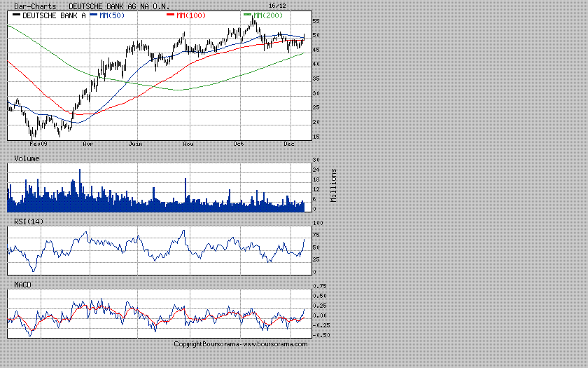Click the RSI axis value '75'
Image resolution: width=588 pixels, height=368 pixels.
coord(316,235)
